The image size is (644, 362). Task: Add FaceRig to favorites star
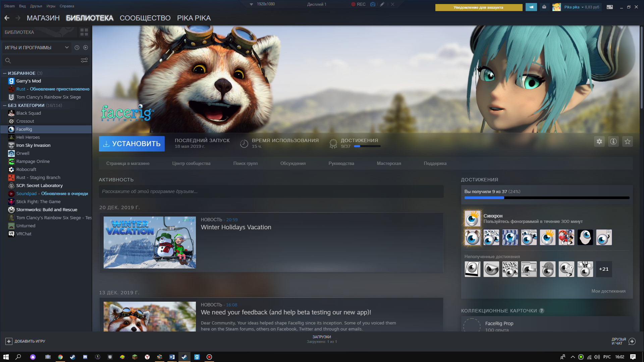[628, 141]
